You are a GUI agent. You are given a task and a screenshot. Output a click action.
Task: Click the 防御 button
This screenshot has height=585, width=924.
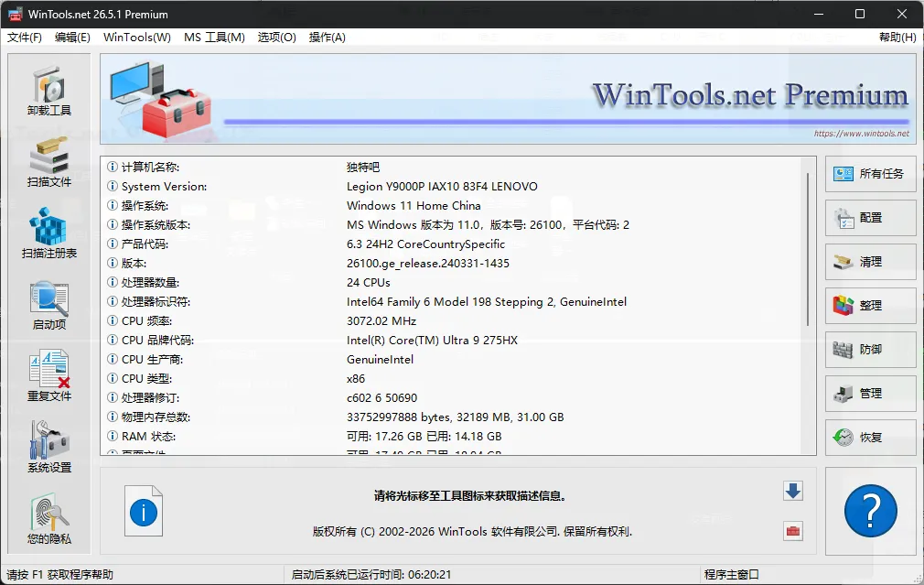click(870, 349)
